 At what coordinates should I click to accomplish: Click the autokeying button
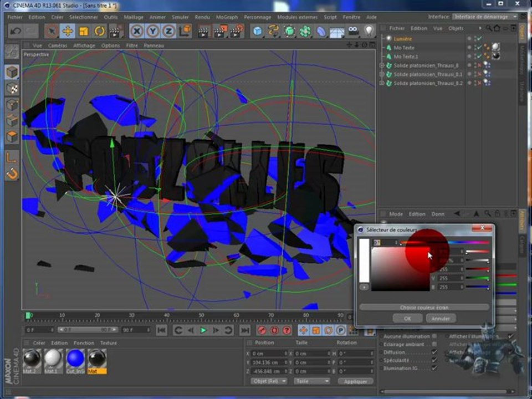pos(274,330)
